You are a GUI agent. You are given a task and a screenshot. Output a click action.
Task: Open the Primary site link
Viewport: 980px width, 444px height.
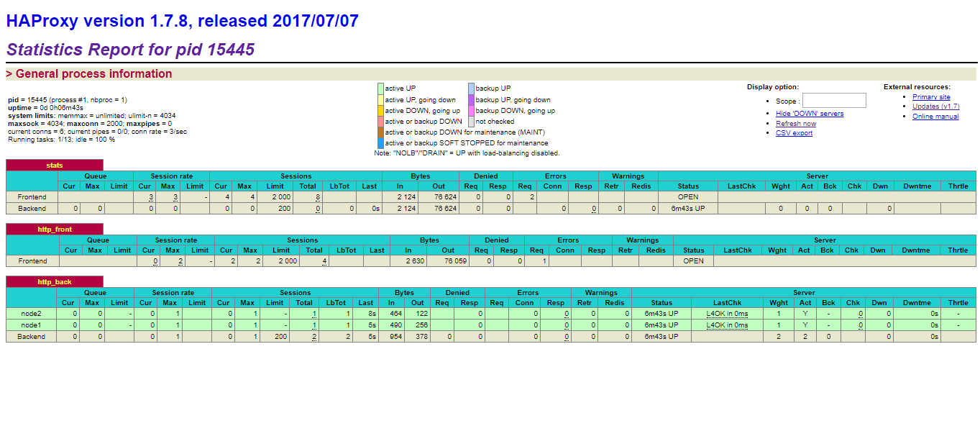(x=931, y=96)
